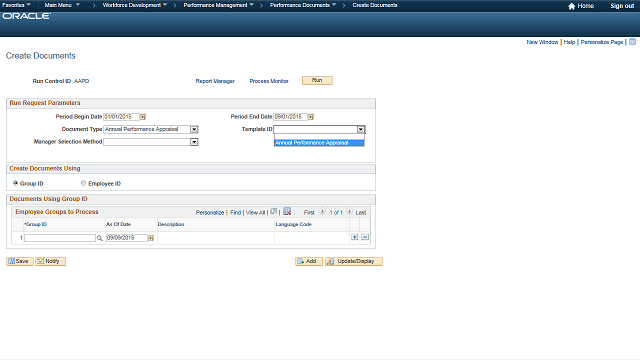Click the Last link in grid
Image resolution: width=640 pixels, height=360 pixels.
pos(361,213)
